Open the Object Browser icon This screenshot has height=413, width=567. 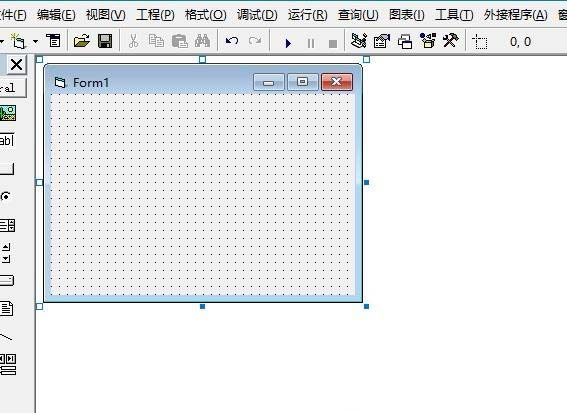click(428, 41)
